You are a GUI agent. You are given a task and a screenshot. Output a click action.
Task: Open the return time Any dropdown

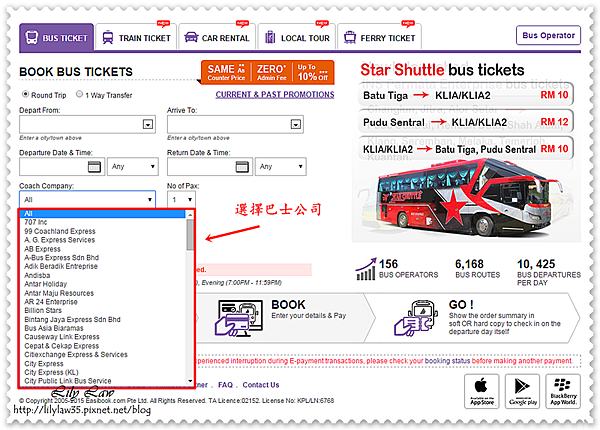pyautogui.click(x=281, y=167)
